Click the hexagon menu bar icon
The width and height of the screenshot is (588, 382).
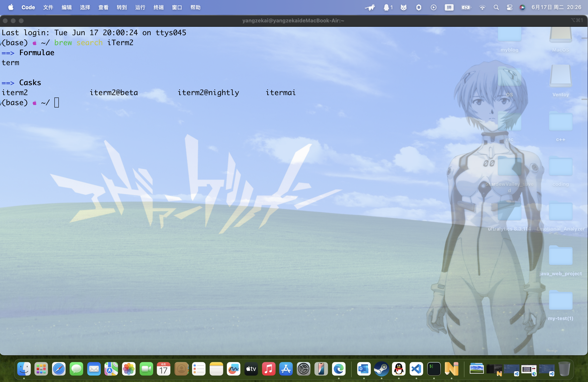click(419, 7)
